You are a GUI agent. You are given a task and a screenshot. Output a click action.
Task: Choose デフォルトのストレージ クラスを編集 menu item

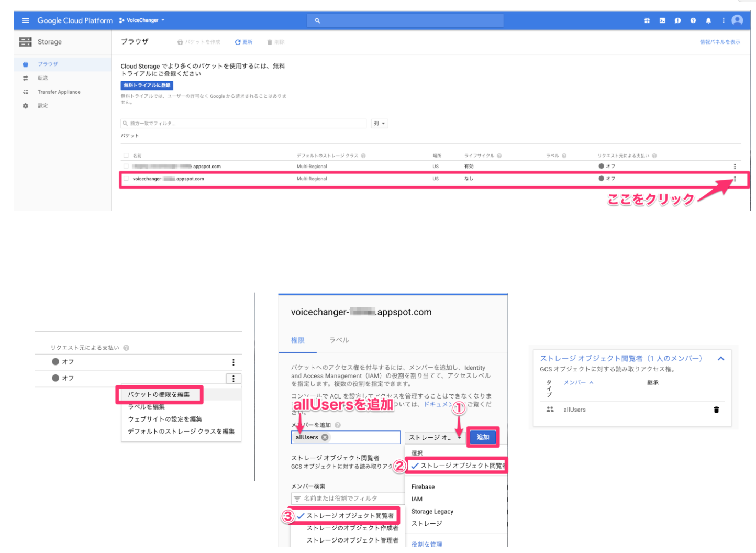tap(181, 432)
